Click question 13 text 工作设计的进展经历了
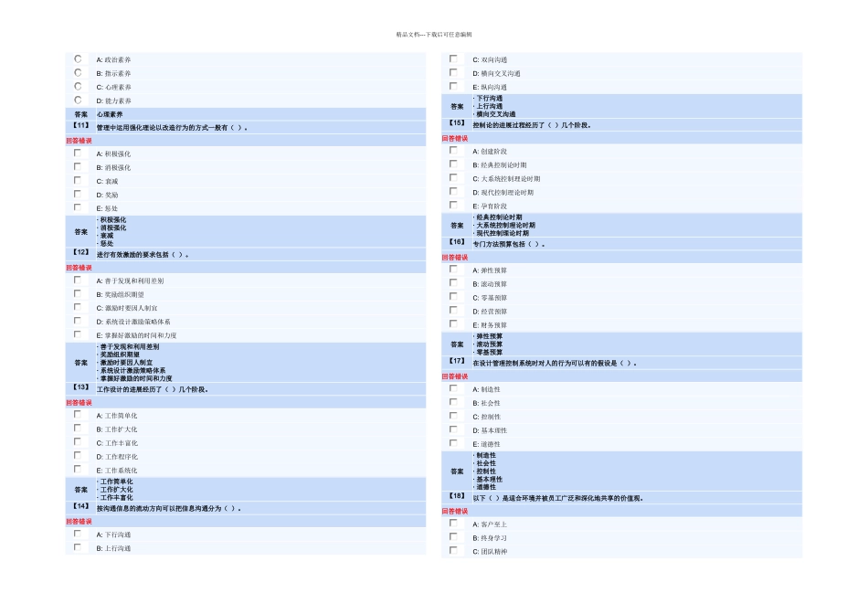Viewport: 868px width, 614px height. 153,390
